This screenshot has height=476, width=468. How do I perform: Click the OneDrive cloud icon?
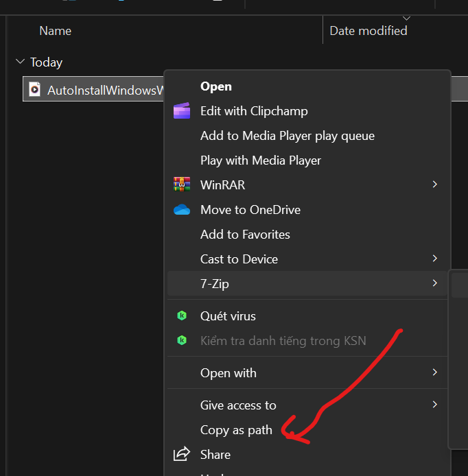tap(182, 210)
